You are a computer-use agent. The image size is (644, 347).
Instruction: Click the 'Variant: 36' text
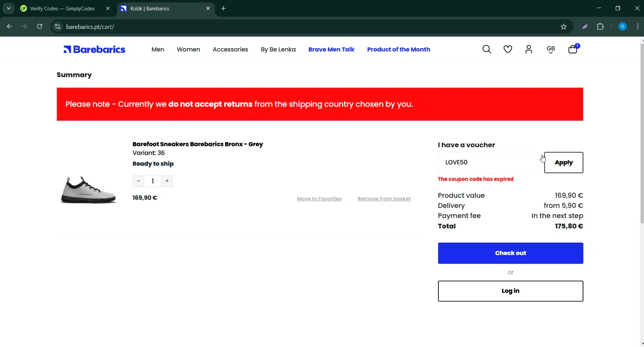tap(149, 153)
